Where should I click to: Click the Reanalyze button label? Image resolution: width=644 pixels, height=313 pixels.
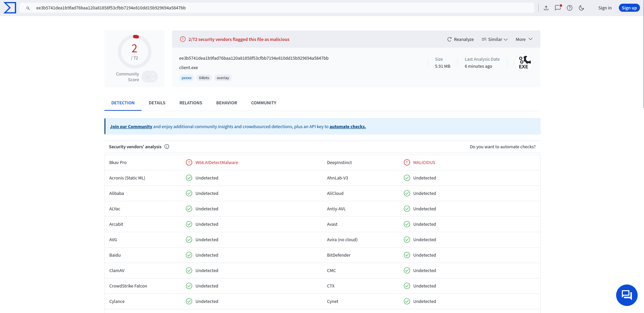coord(464,39)
